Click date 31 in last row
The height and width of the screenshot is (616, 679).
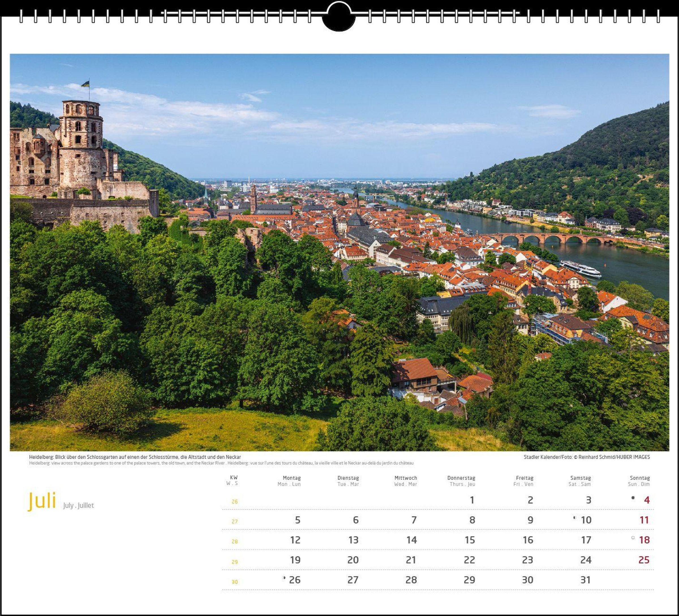click(585, 580)
